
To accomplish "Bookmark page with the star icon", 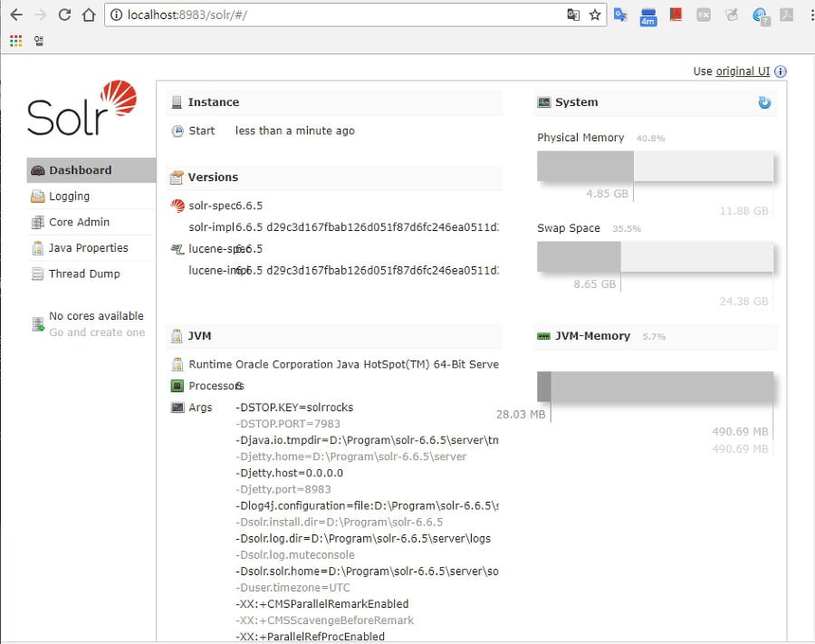I will tap(595, 14).
